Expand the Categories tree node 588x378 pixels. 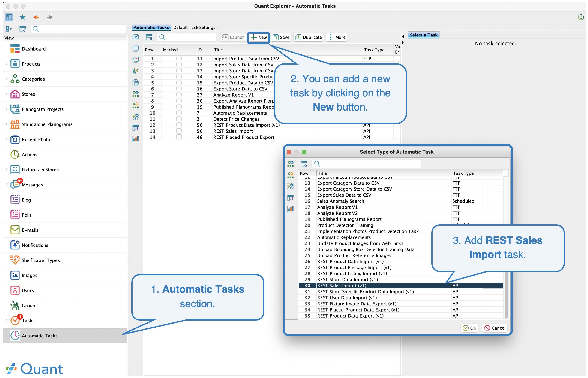point(6,79)
